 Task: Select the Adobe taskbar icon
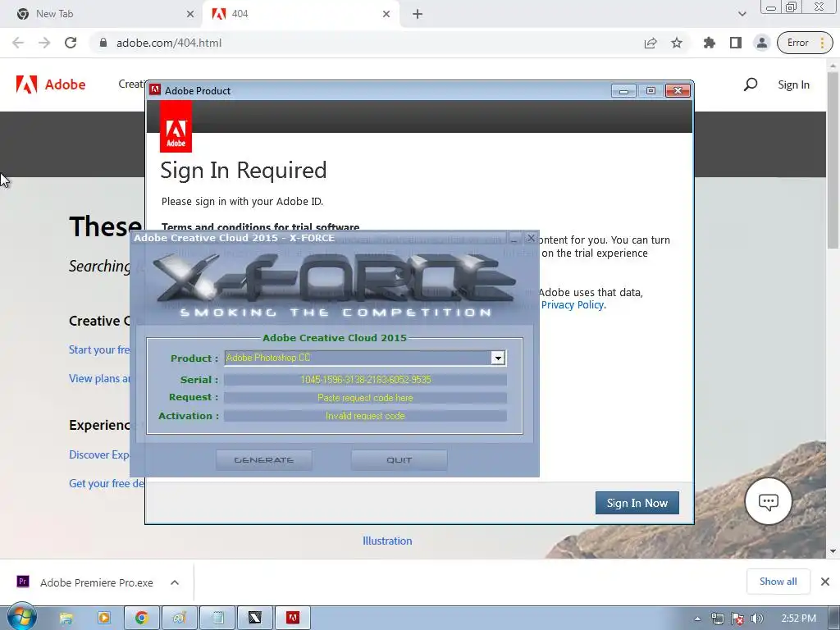293,619
